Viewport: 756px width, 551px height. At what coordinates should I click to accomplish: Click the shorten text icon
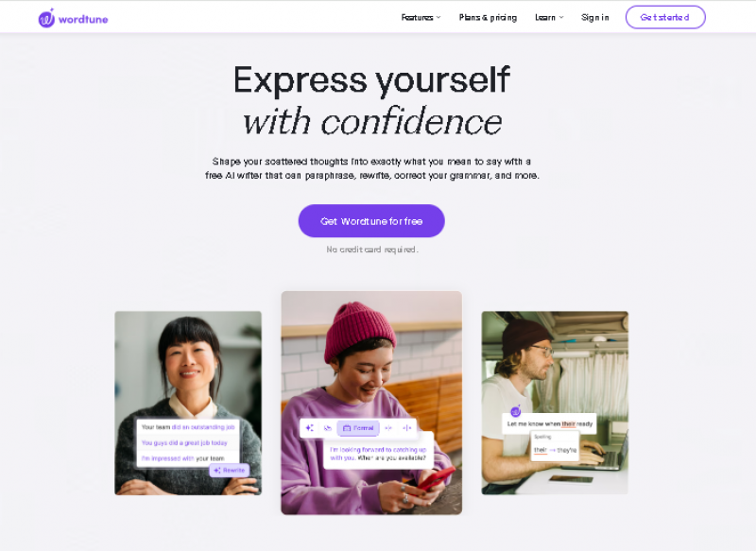(x=388, y=427)
